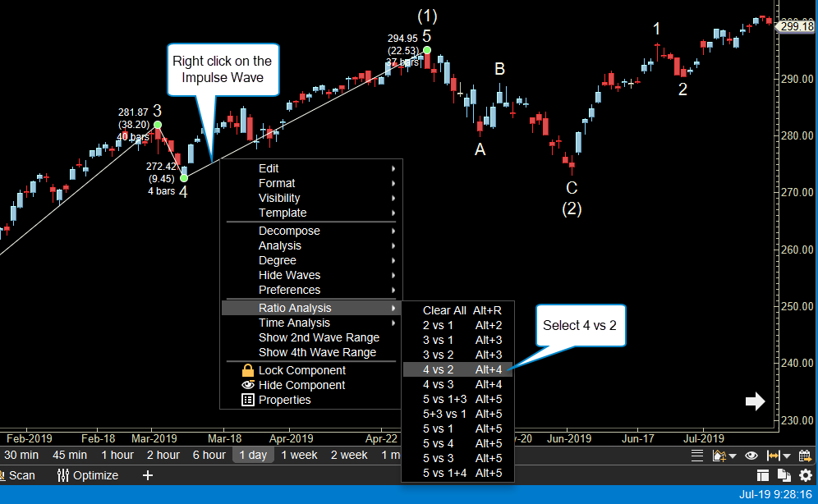The image size is (818, 504).
Task: Toggle the eye visibility icon in toolbar
Action: 751,456
